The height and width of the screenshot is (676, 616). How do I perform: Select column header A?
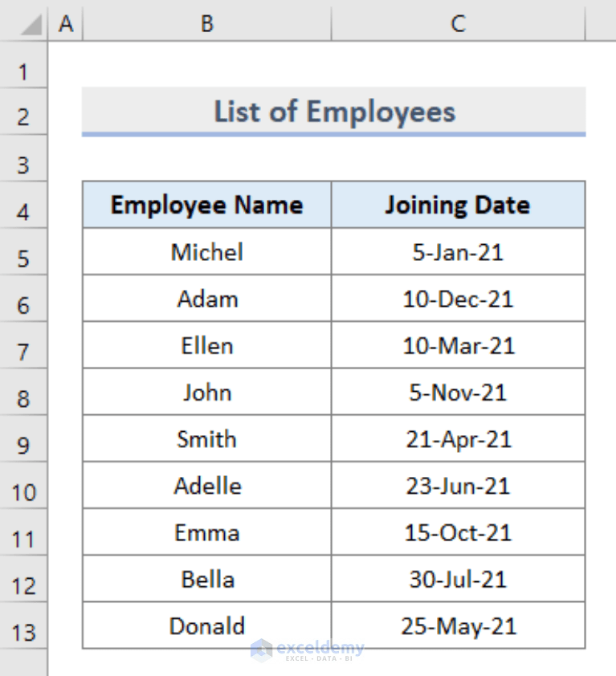65,23
